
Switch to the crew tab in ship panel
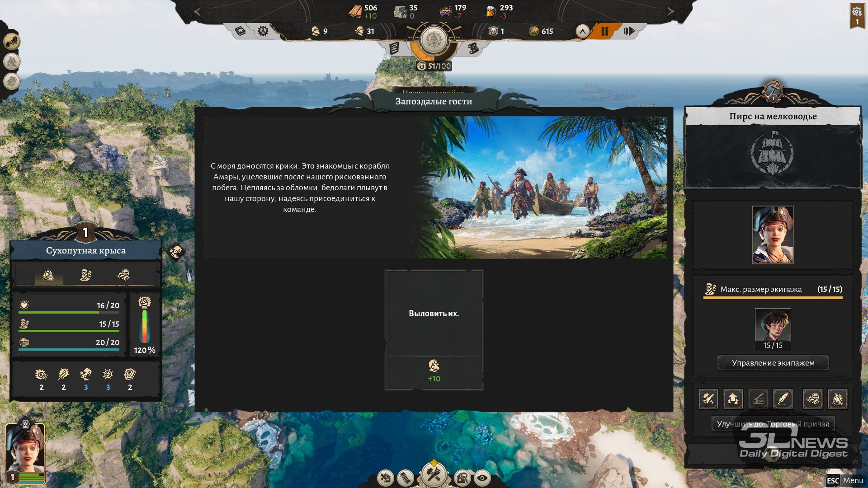(x=85, y=275)
